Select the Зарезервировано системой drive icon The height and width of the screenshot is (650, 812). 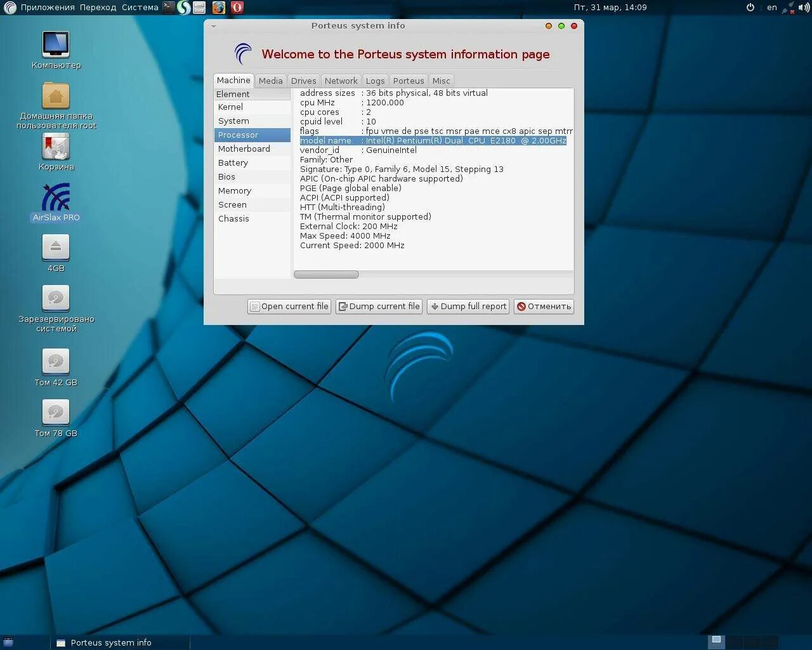tap(56, 308)
